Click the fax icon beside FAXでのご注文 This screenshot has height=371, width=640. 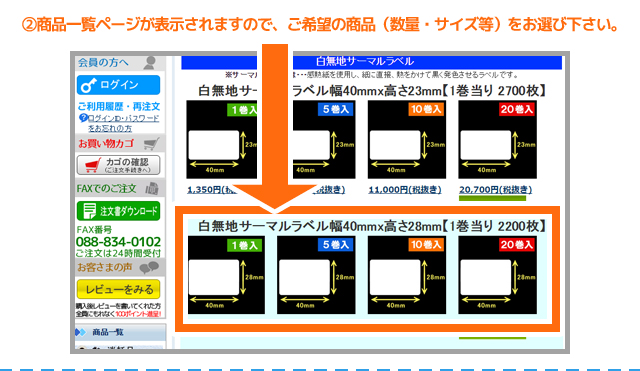pos(152,189)
